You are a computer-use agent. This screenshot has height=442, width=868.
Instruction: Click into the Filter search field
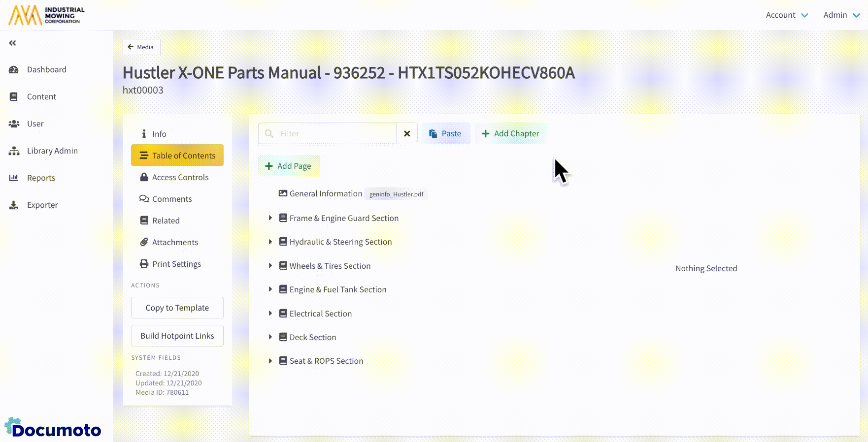tap(335, 133)
